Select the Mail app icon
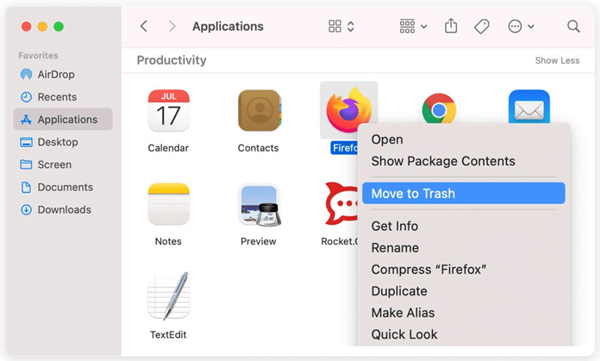 [529, 107]
